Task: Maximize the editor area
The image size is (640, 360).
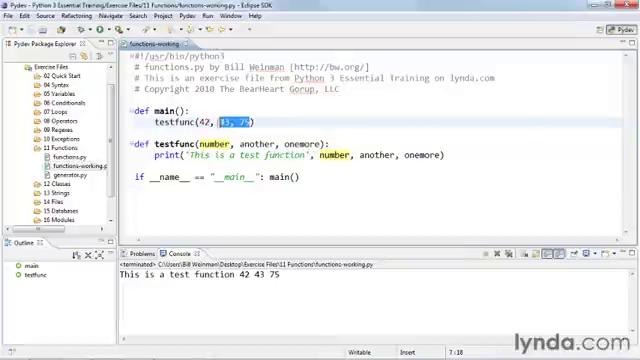Action: [x=632, y=42]
